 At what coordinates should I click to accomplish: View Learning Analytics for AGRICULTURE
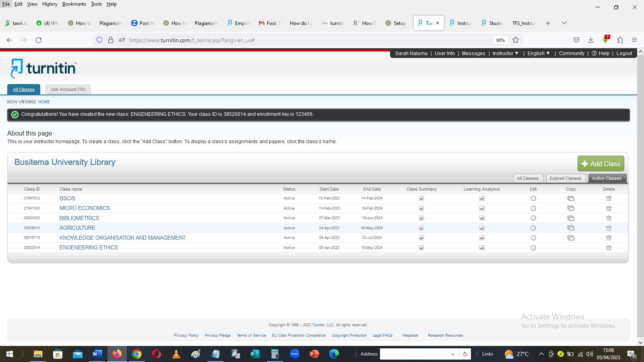[x=482, y=228]
